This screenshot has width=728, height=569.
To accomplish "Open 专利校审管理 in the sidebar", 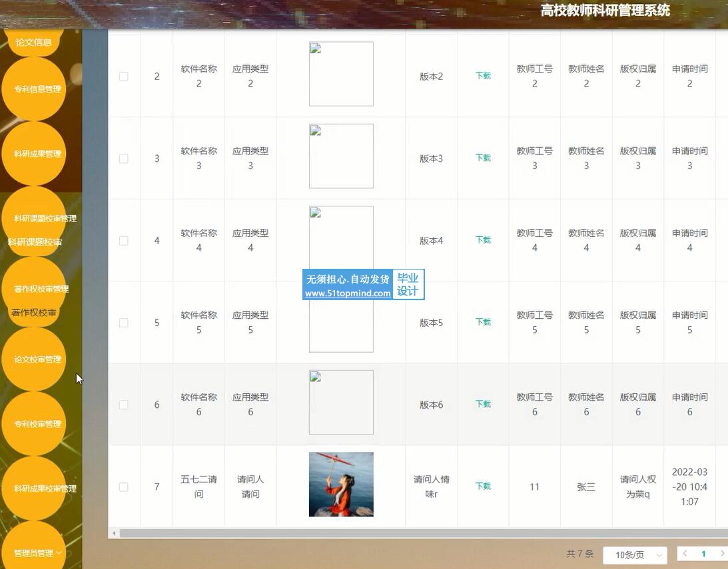I will point(33,423).
